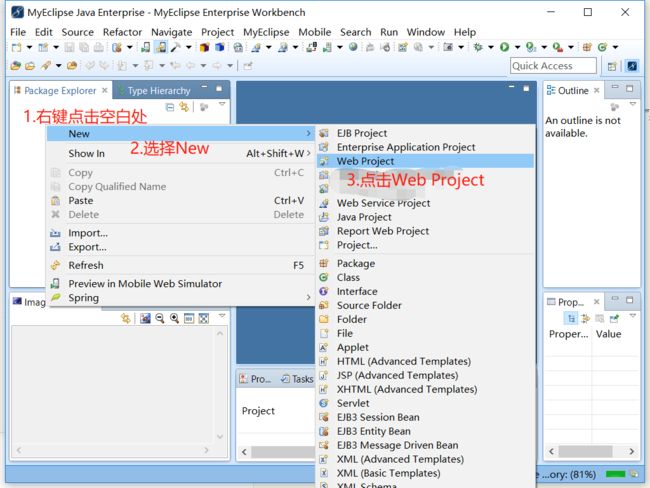The width and height of the screenshot is (650, 488).
Task: Click the mobile web simulator toolbar icon
Action: point(145,47)
